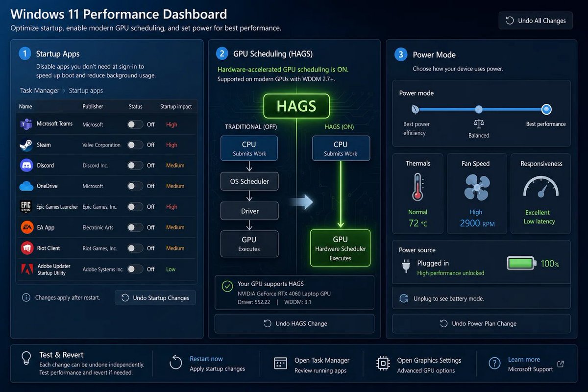Click the Thermals thermometer icon
Screen dimensions: 588x392
click(418, 188)
